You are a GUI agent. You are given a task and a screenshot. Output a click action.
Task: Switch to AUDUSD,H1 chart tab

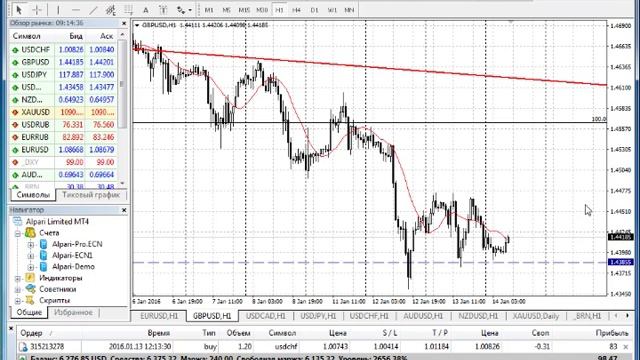[x=423, y=316]
